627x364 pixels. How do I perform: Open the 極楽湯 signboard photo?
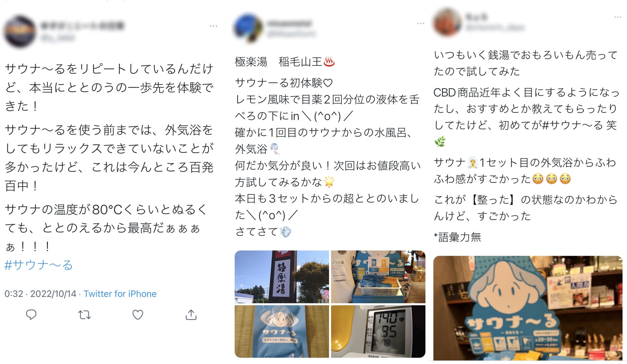(282, 277)
